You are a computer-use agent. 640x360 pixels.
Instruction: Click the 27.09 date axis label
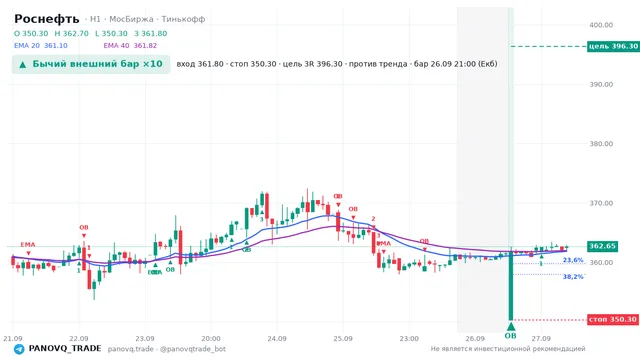click(541, 339)
